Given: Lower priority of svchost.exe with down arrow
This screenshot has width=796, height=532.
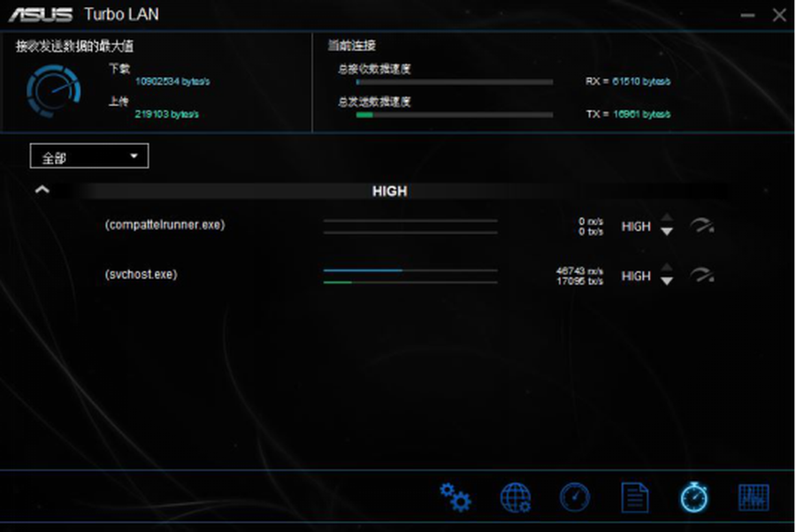Looking at the screenshot, I should [667, 282].
